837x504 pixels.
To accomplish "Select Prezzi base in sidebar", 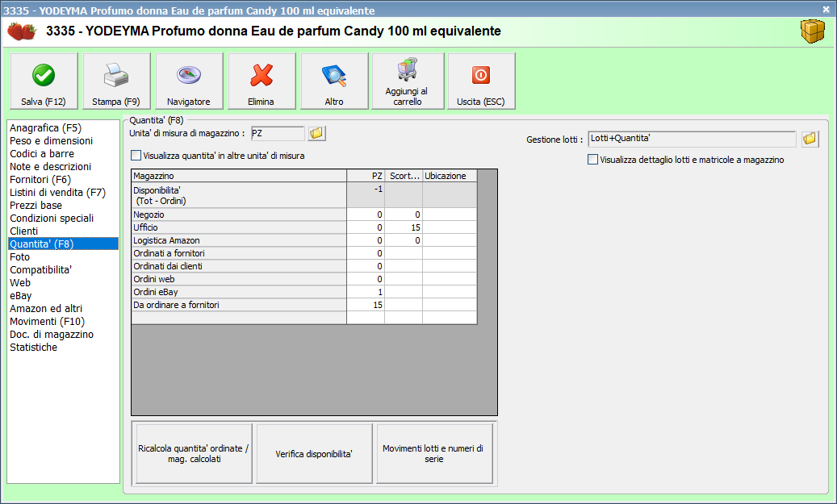I will tap(63, 205).
